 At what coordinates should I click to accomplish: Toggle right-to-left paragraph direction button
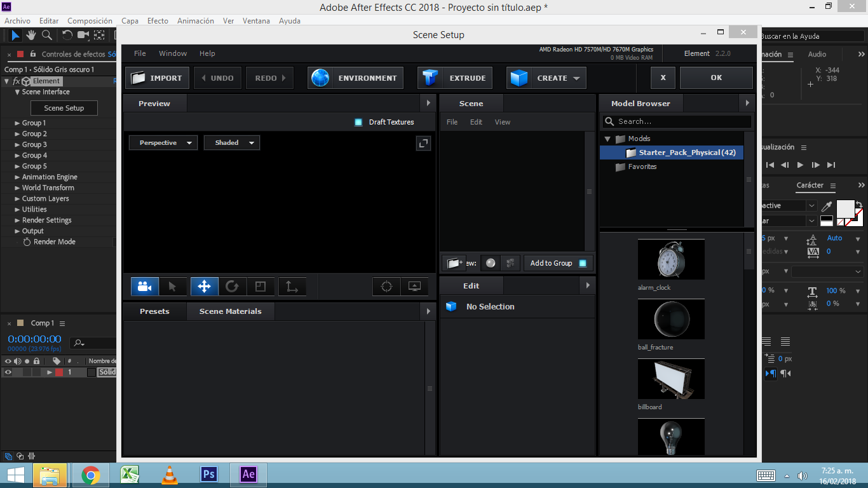click(x=785, y=374)
